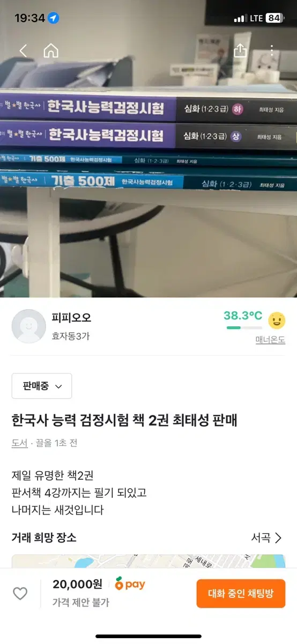Tap the 38.3°C temperature value
This screenshot has height=644, width=297.
pyautogui.click(x=243, y=315)
